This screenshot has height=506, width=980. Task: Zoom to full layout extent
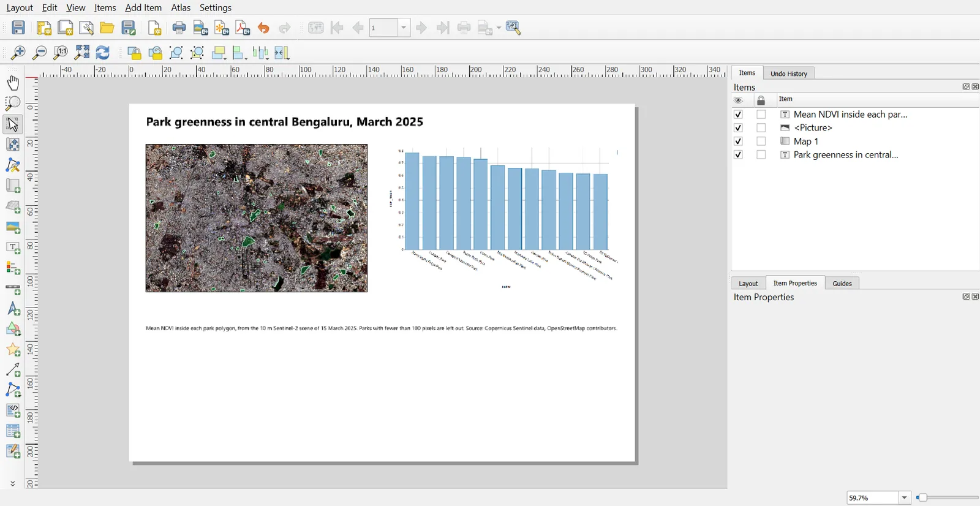(82, 53)
